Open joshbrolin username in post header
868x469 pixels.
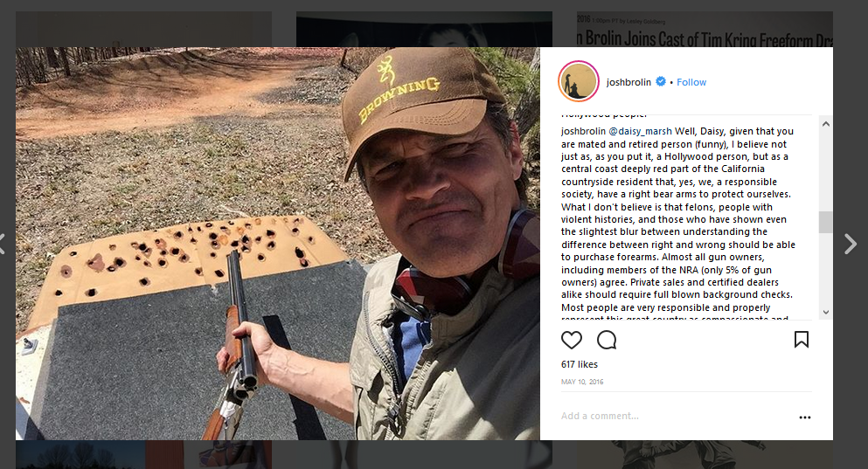629,82
